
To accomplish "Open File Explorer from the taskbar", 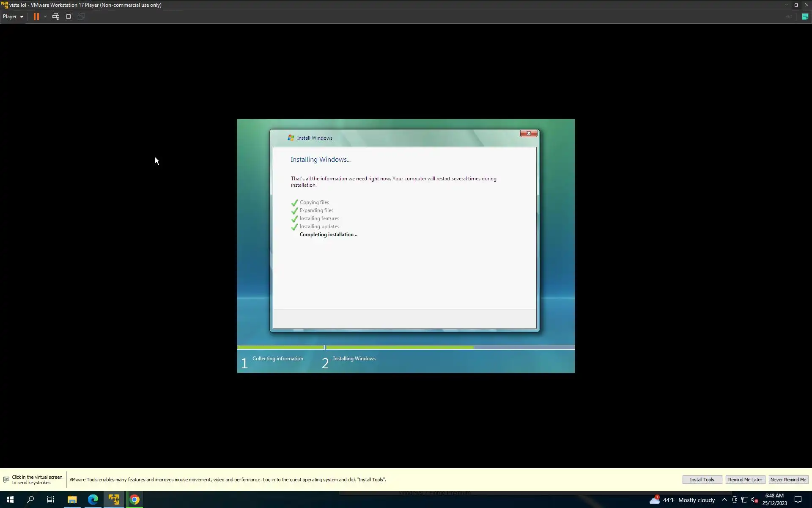I will coord(72,500).
